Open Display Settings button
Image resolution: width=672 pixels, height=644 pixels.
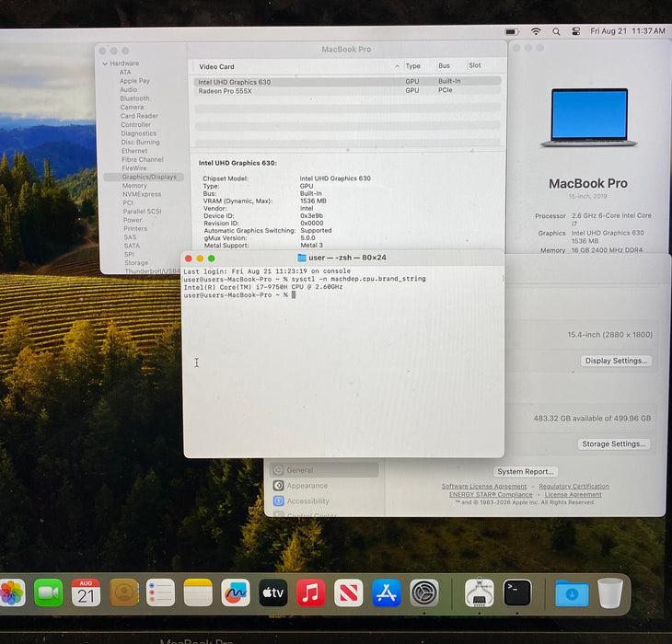coord(616,361)
